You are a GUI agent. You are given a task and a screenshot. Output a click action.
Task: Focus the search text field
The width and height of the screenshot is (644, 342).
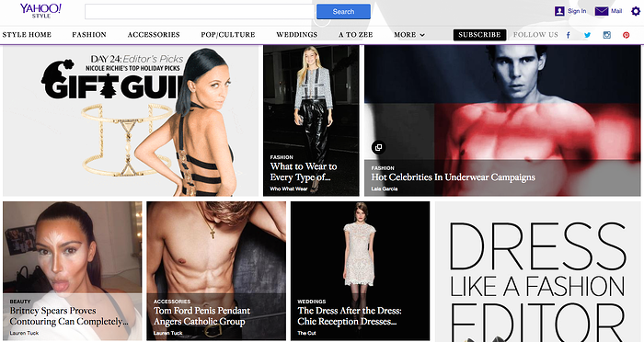[x=200, y=12]
